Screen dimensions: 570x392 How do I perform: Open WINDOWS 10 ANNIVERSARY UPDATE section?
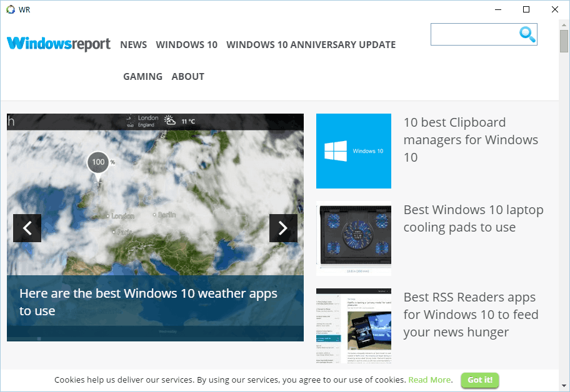(x=311, y=45)
